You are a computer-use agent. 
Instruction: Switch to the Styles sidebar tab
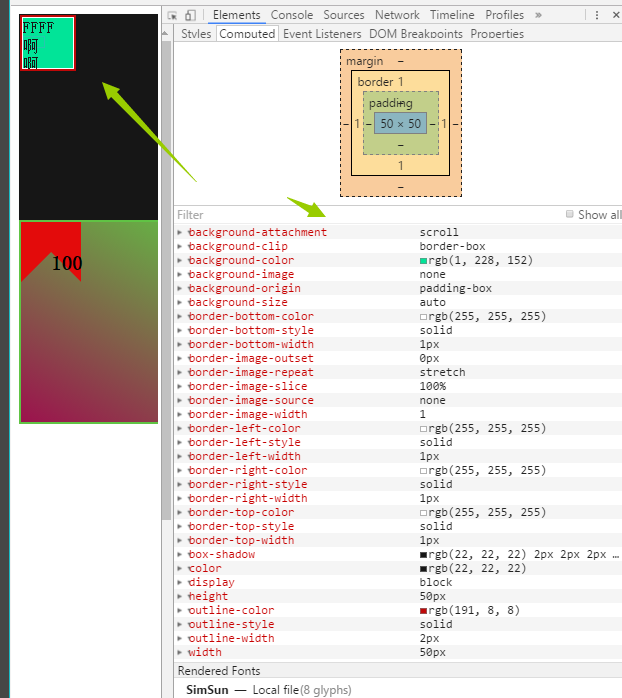[x=196, y=34]
